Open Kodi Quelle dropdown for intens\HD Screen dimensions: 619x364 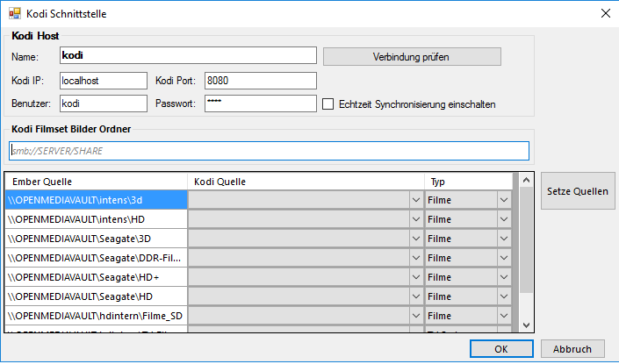coord(415,219)
